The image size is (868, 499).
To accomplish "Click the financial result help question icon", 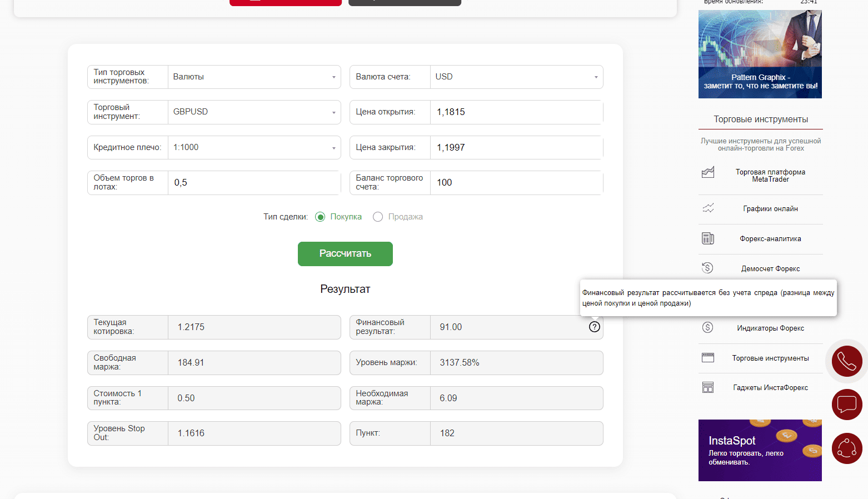I will 594,327.
